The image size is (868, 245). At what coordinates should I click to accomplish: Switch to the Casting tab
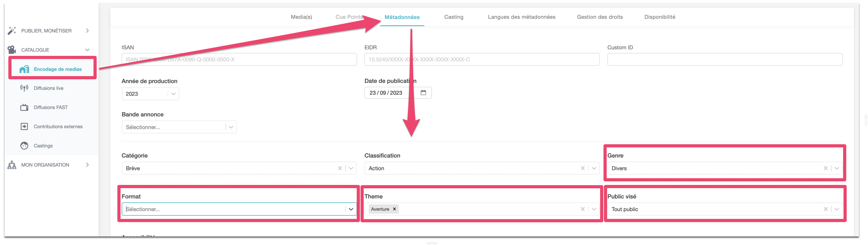click(453, 17)
